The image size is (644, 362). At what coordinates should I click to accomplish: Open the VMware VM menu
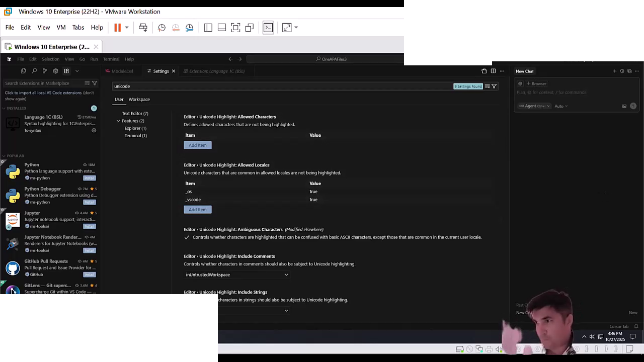[61, 28]
